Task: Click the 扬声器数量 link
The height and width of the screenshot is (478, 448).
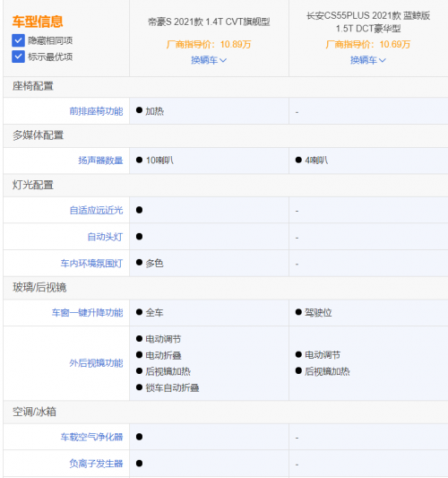Action: pos(100,161)
